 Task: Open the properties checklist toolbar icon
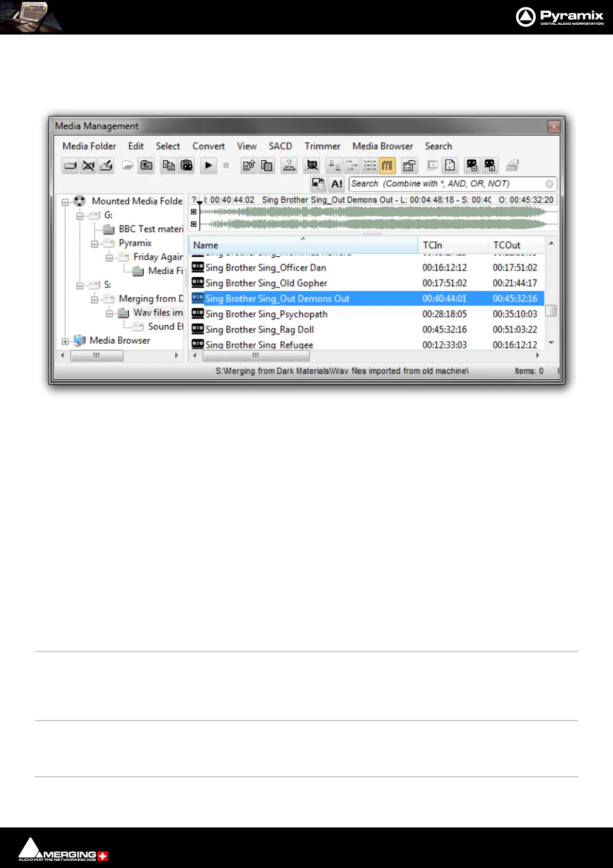click(x=410, y=165)
